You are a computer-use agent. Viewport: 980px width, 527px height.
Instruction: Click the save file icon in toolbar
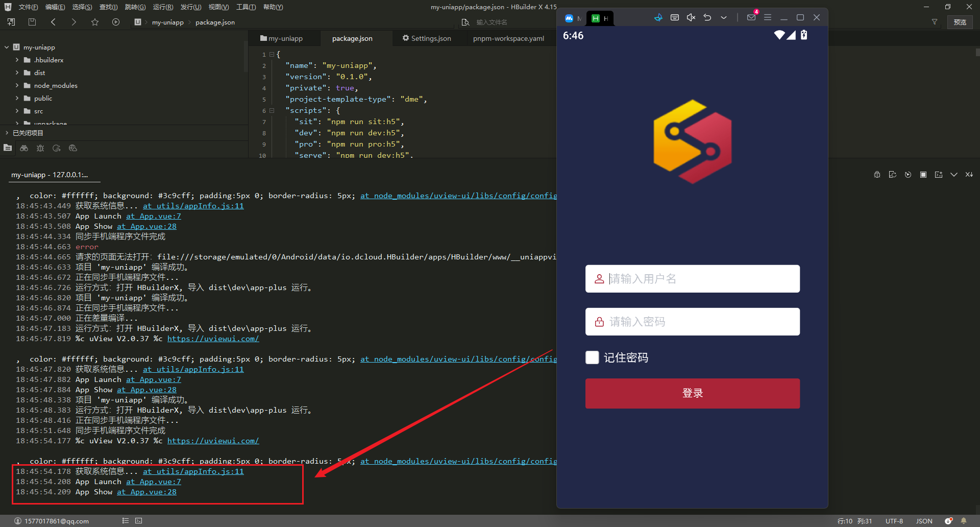[x=32, y=22]
